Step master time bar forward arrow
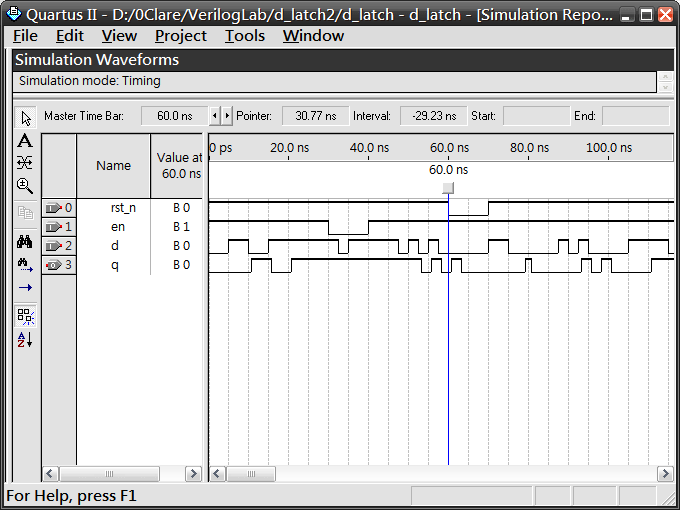The width and height of the screenshot is (680, 510). click(x=227, y=116)
